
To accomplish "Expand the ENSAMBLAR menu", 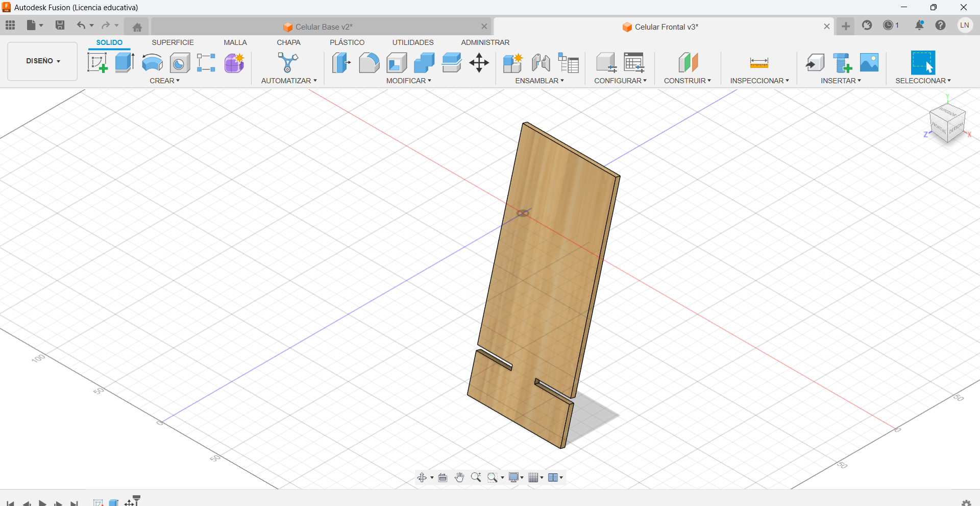I will pyautogui.click(x=540, y=81).
